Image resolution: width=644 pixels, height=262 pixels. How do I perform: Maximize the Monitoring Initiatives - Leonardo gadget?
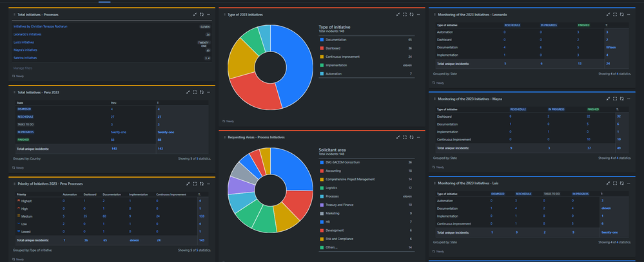(615, 14)
